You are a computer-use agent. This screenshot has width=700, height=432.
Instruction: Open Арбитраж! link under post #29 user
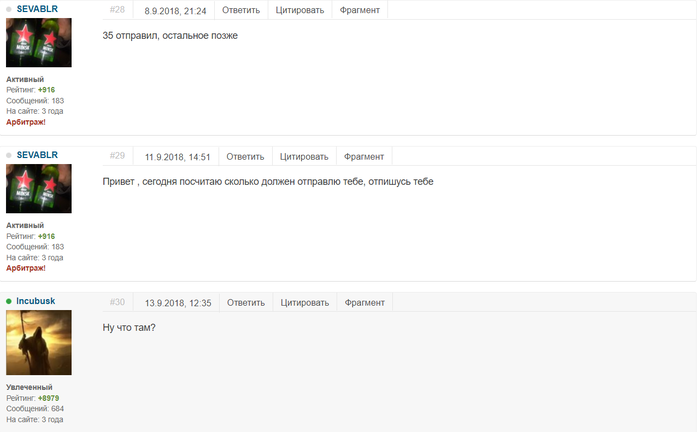tap(26, 268)
